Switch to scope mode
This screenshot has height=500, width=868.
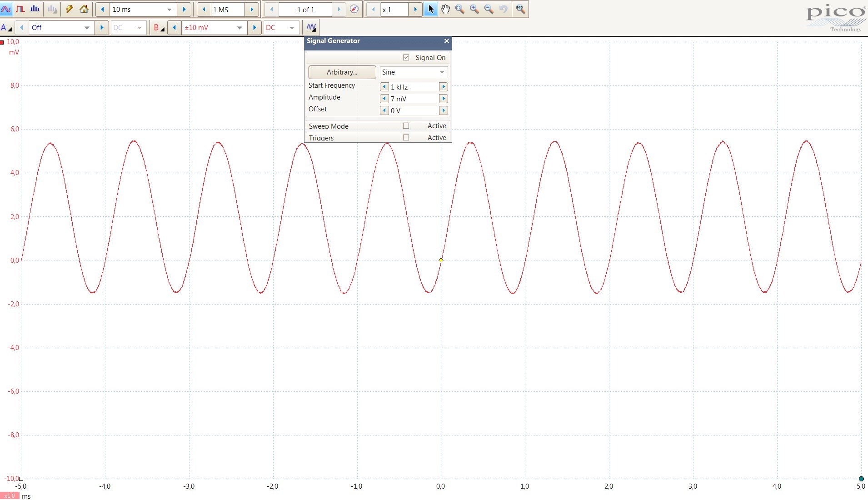click(x=6, y=9)
